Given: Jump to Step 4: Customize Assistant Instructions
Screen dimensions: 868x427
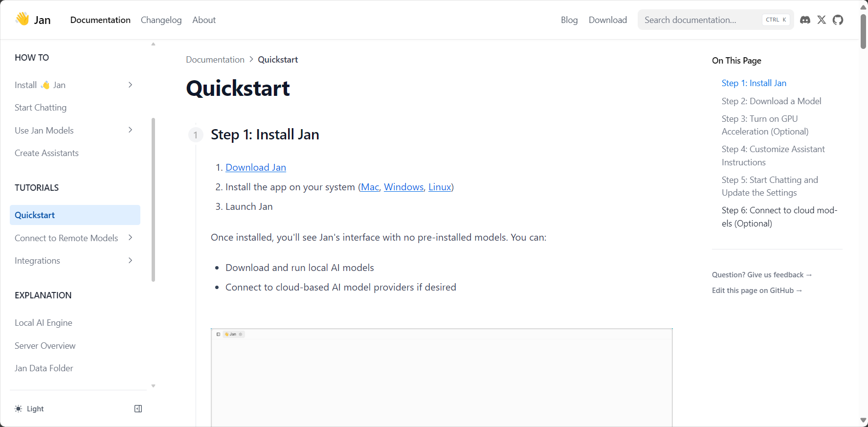Looking at the screenshot, I should (773, 156).
